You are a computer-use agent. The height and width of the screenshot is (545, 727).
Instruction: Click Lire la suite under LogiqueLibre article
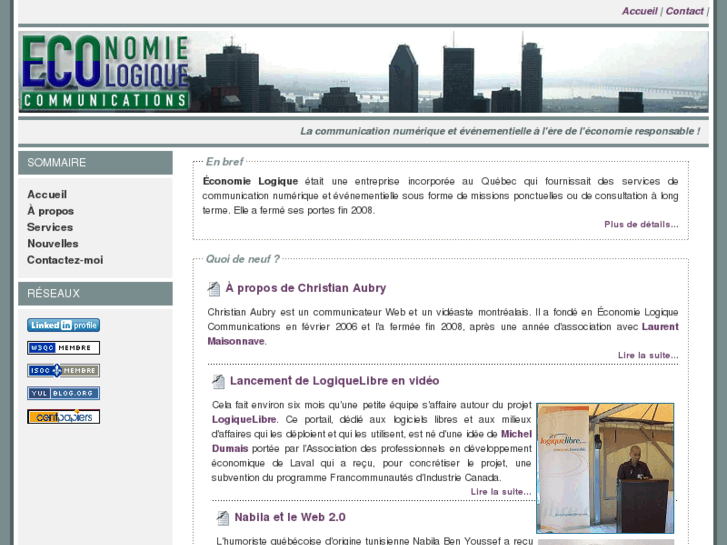501,492
